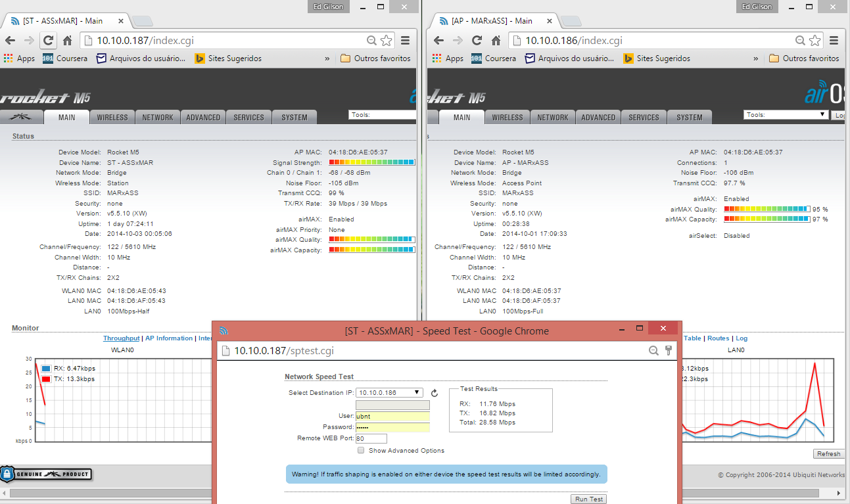Click the Run Test button
The height and width of the screenshot is (504, 850).
[x=589, y=499]
